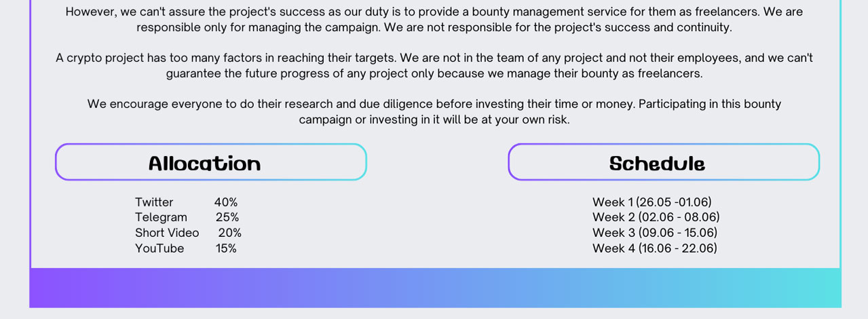Viewport: 868px width, 319px height.
Task: Click the 20% Short Video percentage
Action: 230,233
